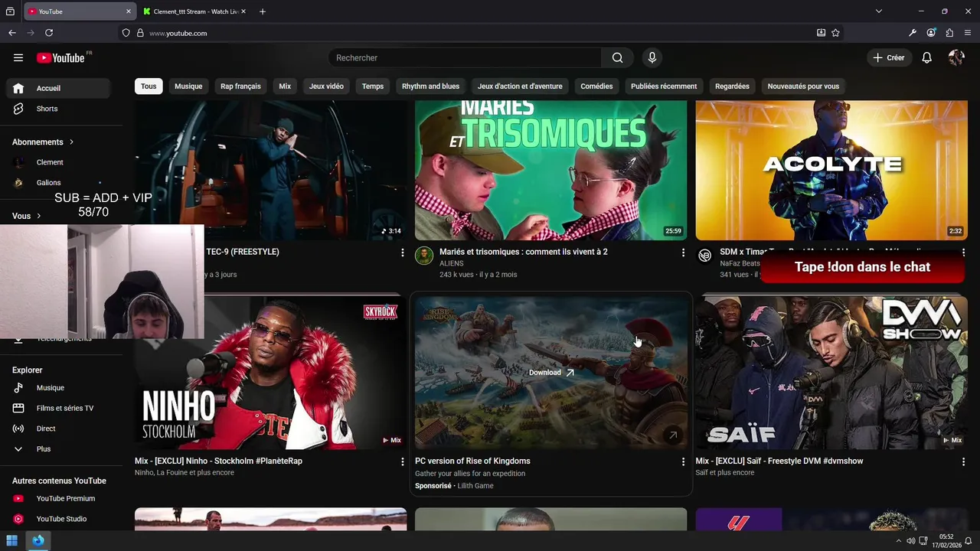The height and width of the screenshot is (551, 980).
Task: Click the Créer button
Action: pyautogui.click(x=888, y=57)
